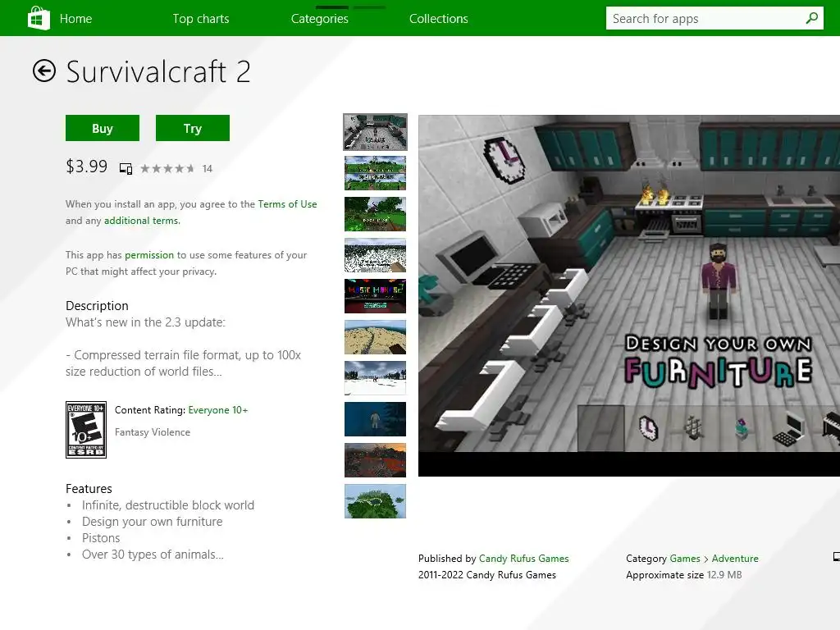840x630 pixels.
Task: Click the large furniture screenshot preview
Action: 629,295
